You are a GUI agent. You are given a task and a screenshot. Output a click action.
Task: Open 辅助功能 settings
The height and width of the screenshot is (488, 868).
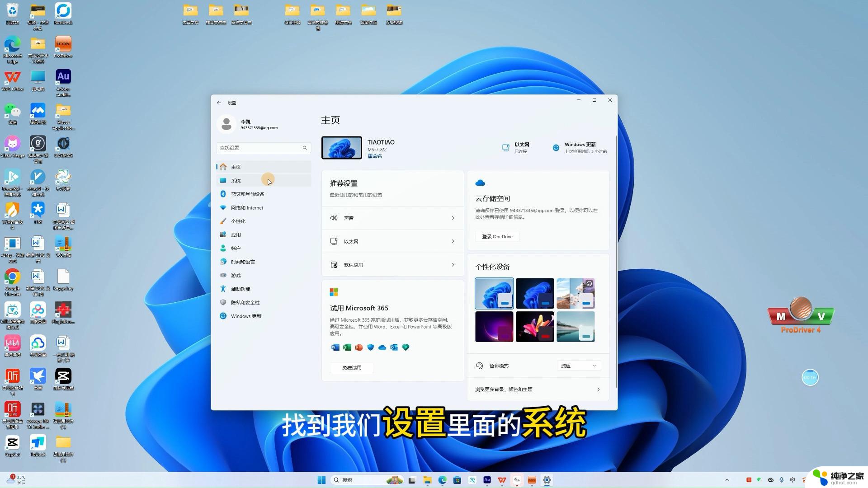[264, 289]
